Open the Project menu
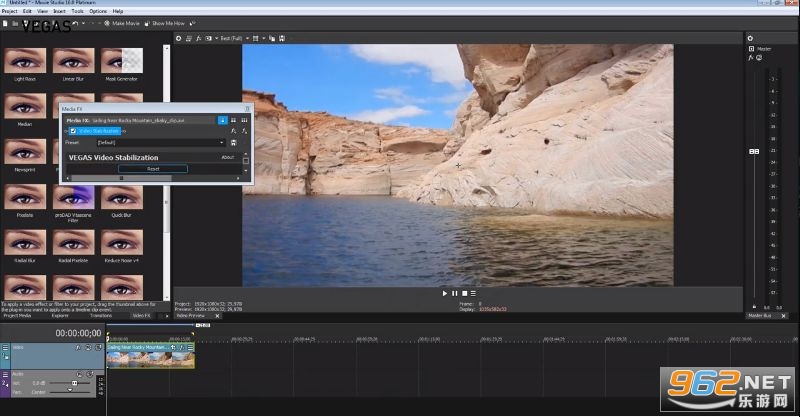The height and width of the screenshot is (417, 800). pyautogui.click(x=10, y=11)
